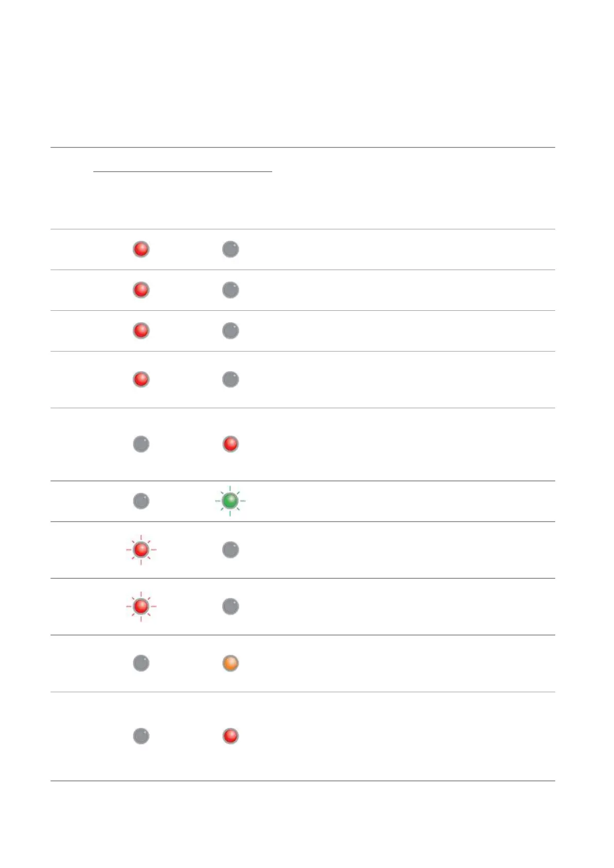The width and height of the screenshot is (614, 868).
Task: Click gray left-column LED in last row
Action: 141,736
